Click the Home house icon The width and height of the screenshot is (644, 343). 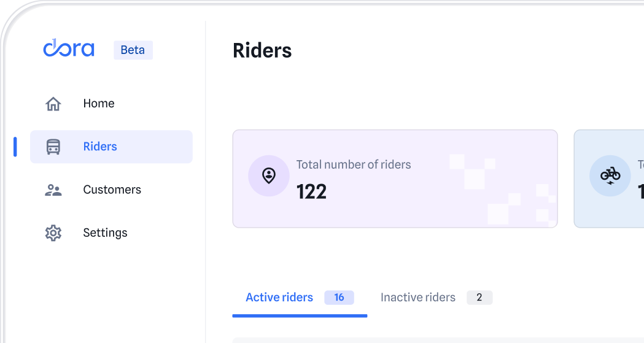click(53, 104)
